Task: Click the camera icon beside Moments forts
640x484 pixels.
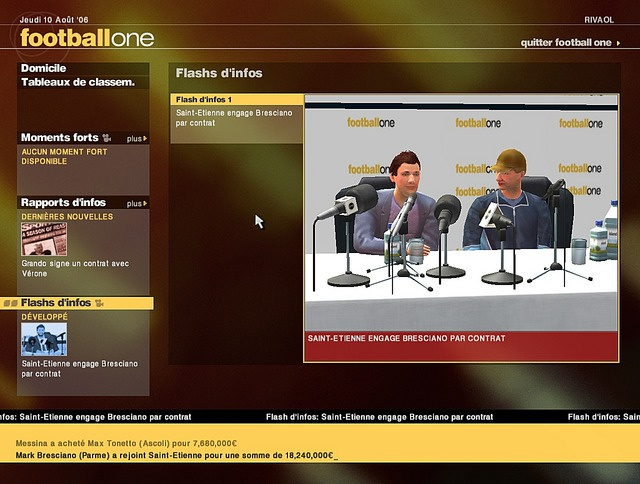Action: [107, 138]
